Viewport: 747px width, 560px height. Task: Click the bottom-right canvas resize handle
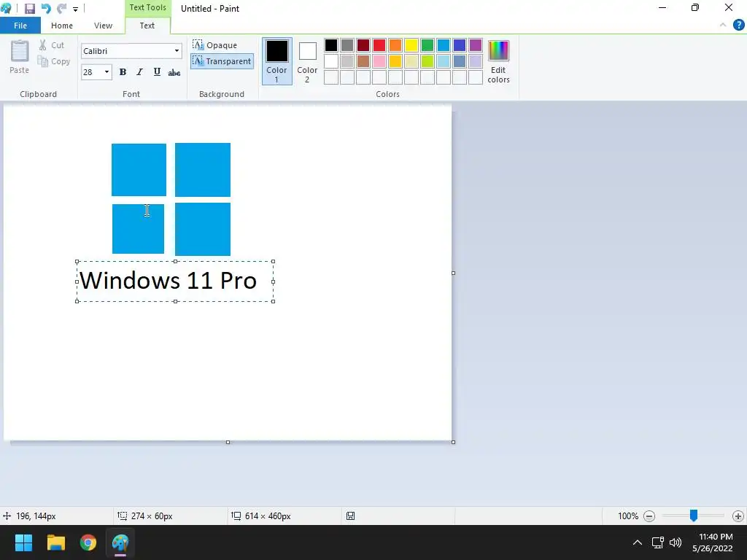[x=453, y=442]
